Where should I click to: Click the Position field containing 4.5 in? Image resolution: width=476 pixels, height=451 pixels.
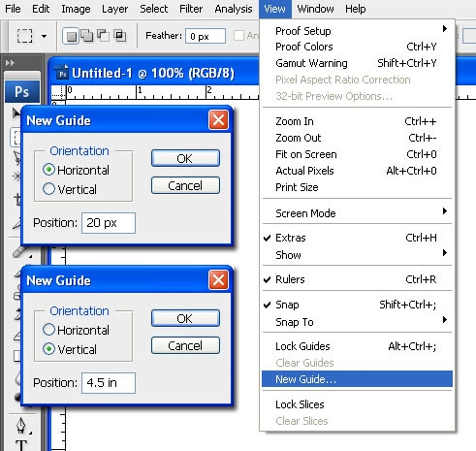point(109,383)
